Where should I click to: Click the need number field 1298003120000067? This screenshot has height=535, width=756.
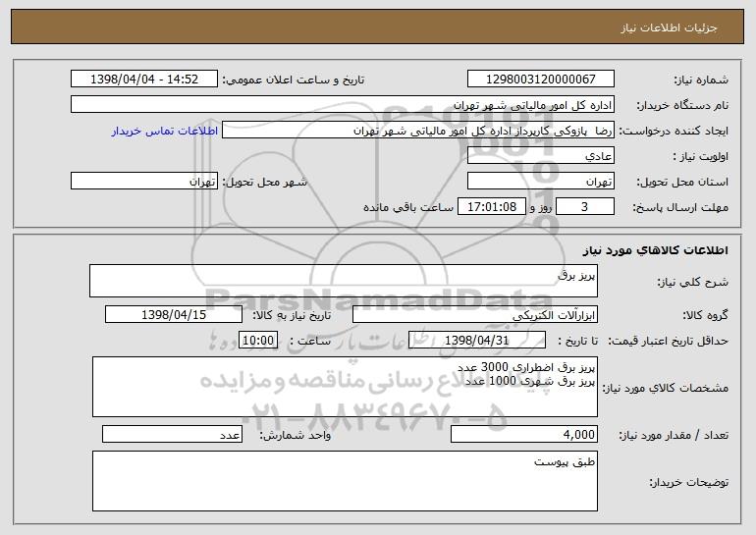coord(540,80)
